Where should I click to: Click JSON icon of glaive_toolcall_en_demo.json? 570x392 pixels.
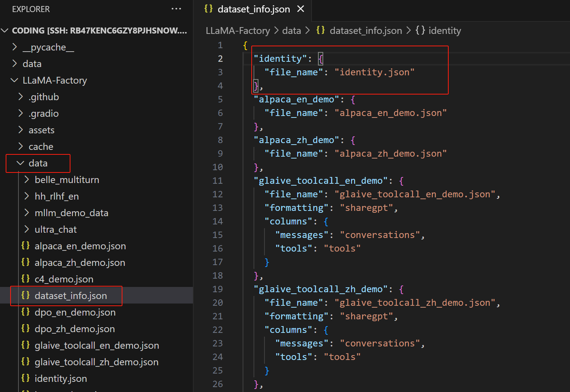[26, 345]
